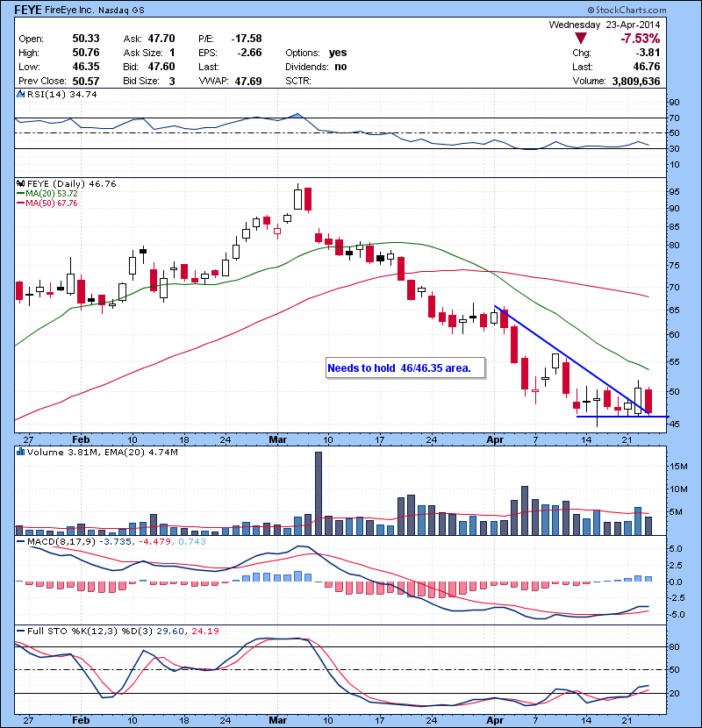Viewport: 702px width, 728px height.
Task: Click the Open value 50.33
Action: (86, 39)
